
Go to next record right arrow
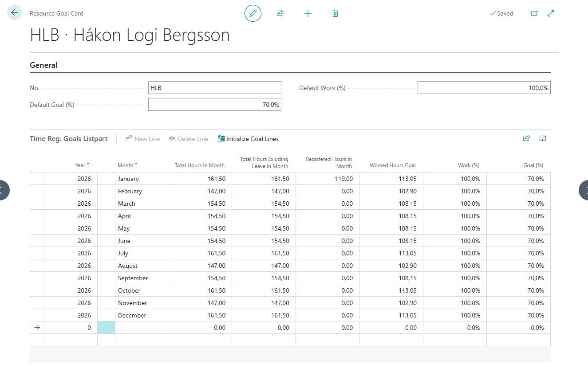coord(584,190)
